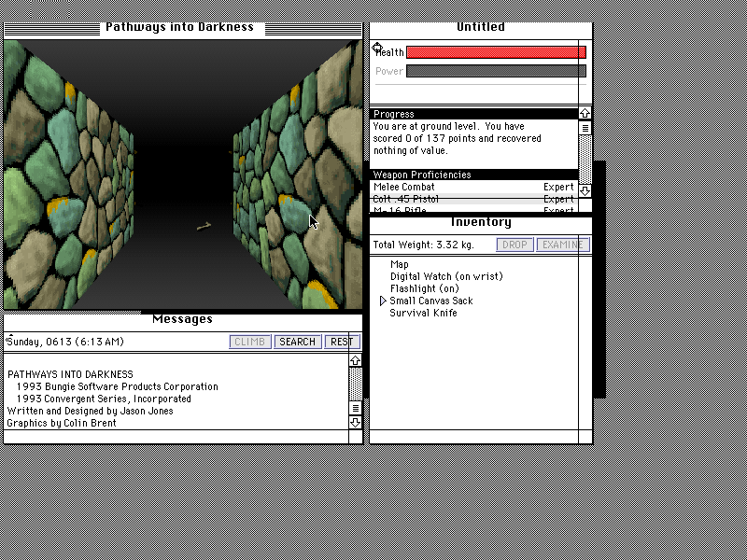Click the gray Power bar
This screenshot has height=560, width=747.
click(496, 71)
